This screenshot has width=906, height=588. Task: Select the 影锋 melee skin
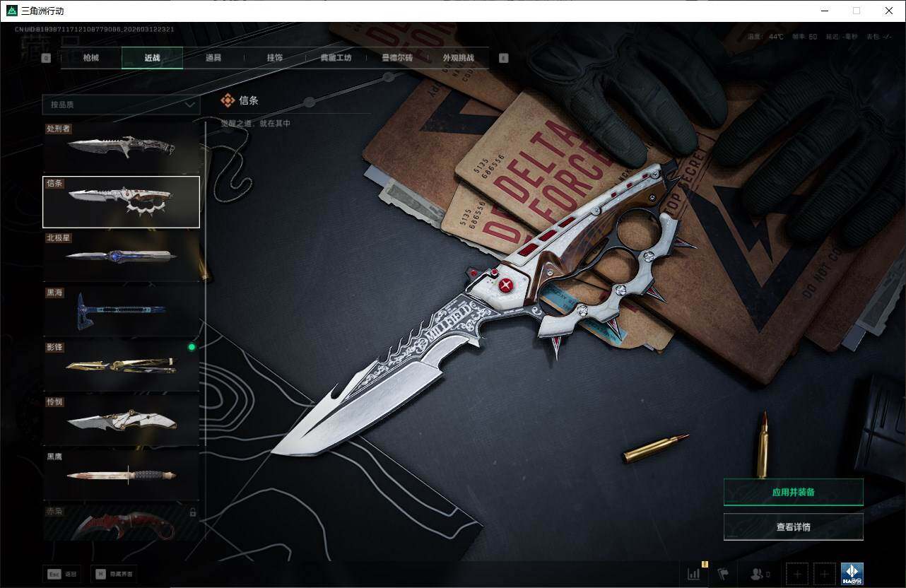point(121,365)
